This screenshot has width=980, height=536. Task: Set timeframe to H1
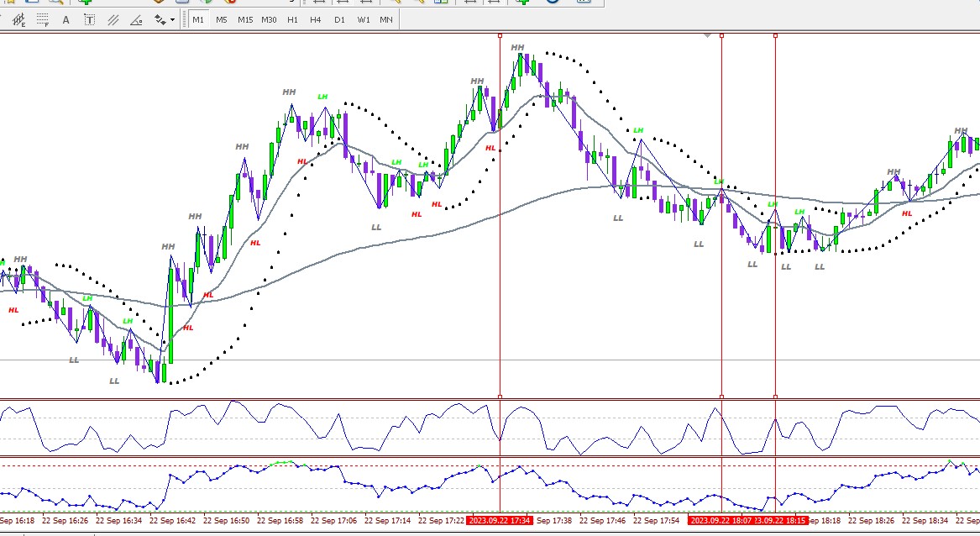[x=292, y=20]
